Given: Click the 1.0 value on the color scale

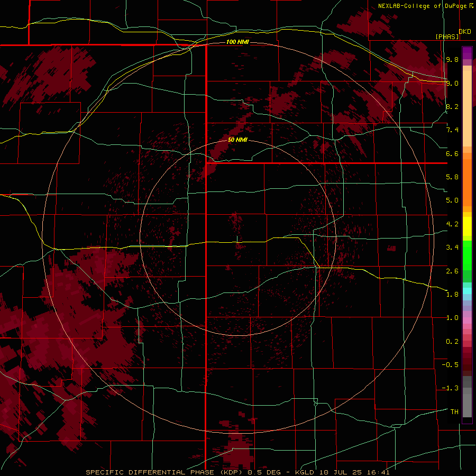Looking at the screenshot, I should tap(452, 318).
